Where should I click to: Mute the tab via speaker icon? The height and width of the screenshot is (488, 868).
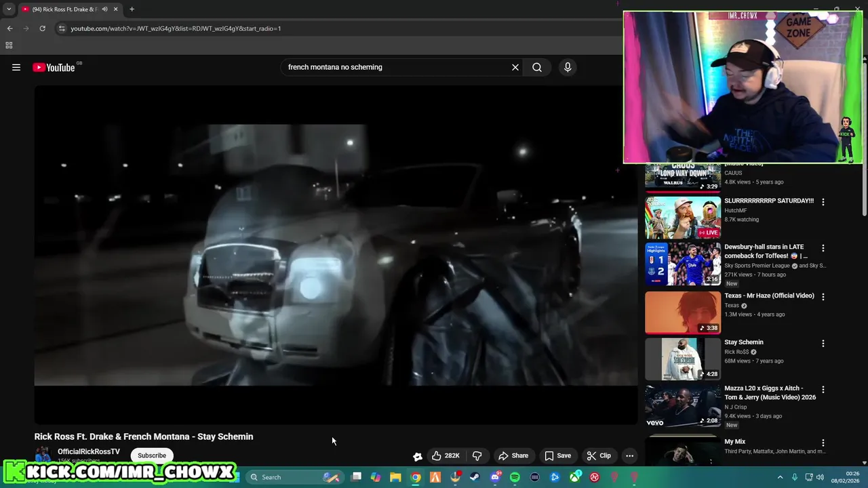point(104,9)
